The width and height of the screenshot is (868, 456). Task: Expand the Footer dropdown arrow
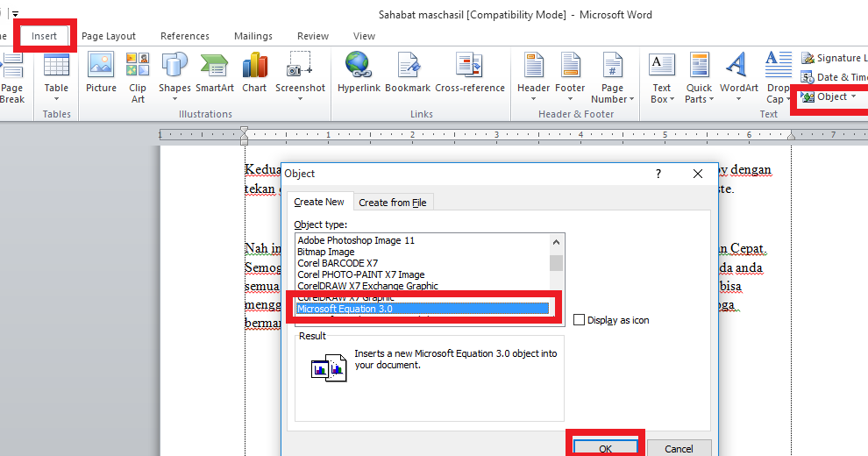tap(570, 99)
